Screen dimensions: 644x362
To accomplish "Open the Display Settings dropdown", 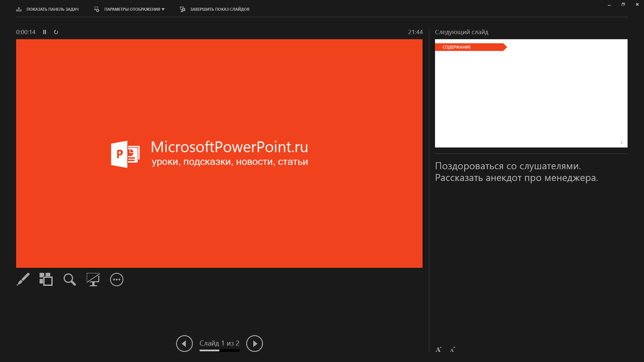I will click(129, 9).
